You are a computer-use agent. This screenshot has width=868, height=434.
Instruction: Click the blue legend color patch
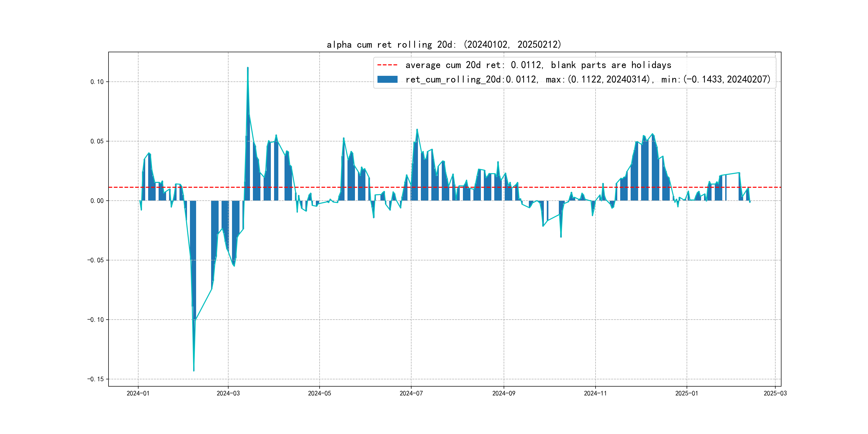387,80
